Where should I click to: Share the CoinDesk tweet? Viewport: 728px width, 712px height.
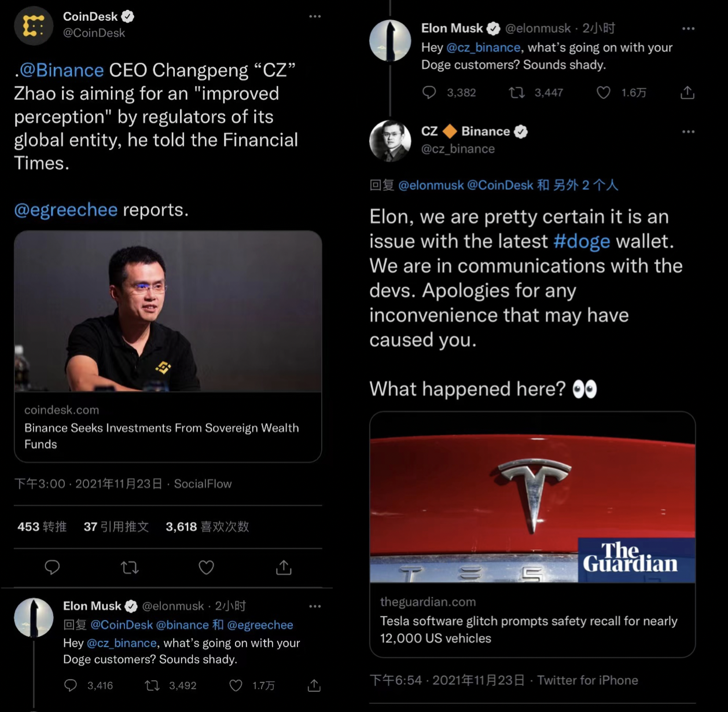click(284, 567)
